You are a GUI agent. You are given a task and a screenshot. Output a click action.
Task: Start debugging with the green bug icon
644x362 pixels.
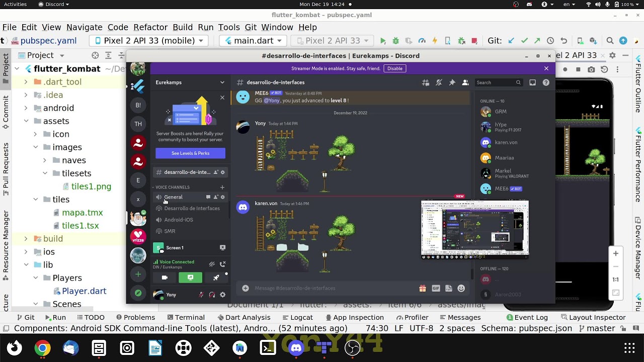pos(395,41)
